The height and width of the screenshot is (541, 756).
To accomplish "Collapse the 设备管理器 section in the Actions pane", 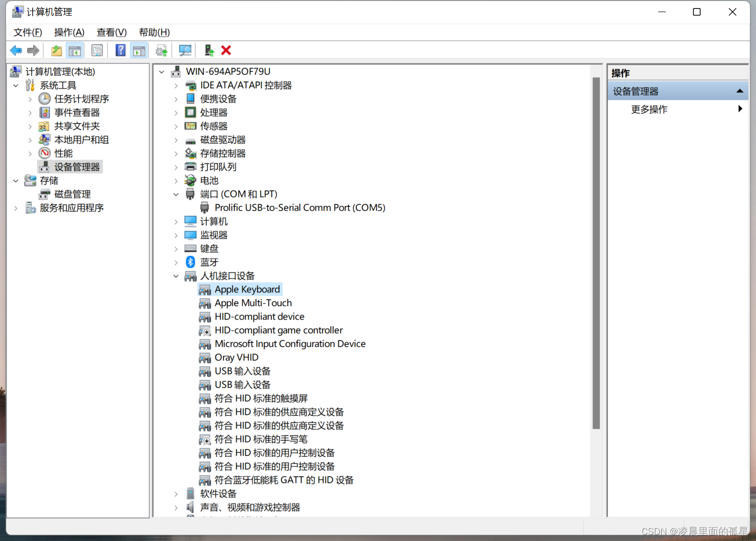I will tap(740, 91).
